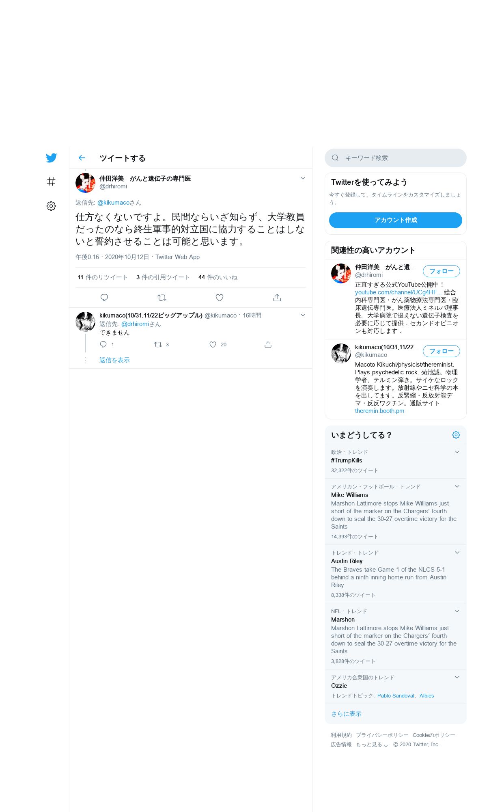
Task: Go back with the left arrow icon
Action: click(82, 158)
